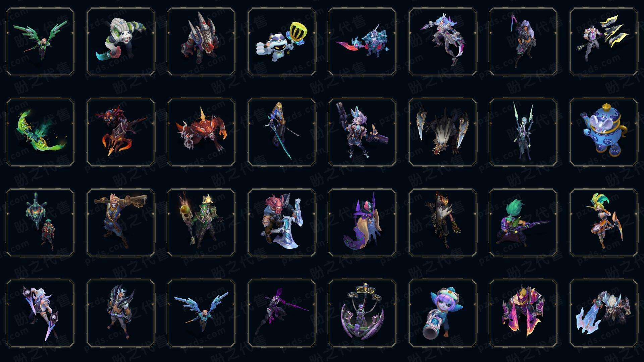This screenshot has width=644, height=362.
Task: Open the green glowing bow weapon skin
Action: (x=40, y=132)
